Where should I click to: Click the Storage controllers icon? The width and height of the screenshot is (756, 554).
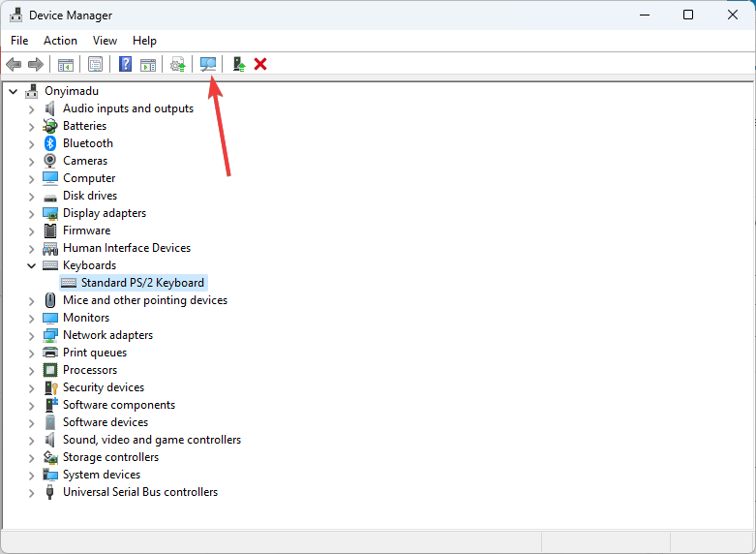click(50, 457)
